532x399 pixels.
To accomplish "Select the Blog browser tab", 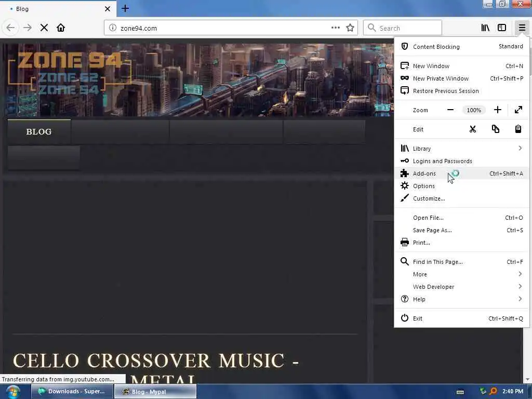I will point(58,9).
